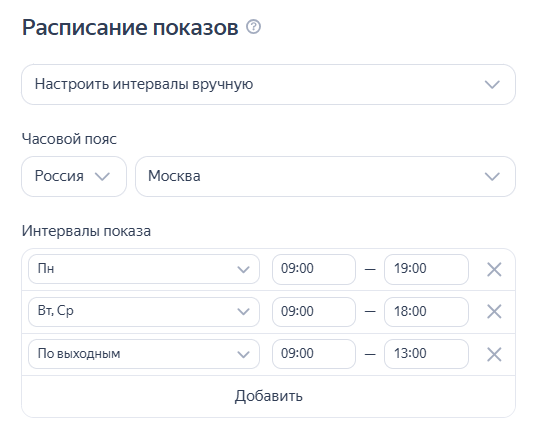536x443 pixels.
Task: Open the Настроить интервалы вручную dropdown
Action: [x=268, y=84]
